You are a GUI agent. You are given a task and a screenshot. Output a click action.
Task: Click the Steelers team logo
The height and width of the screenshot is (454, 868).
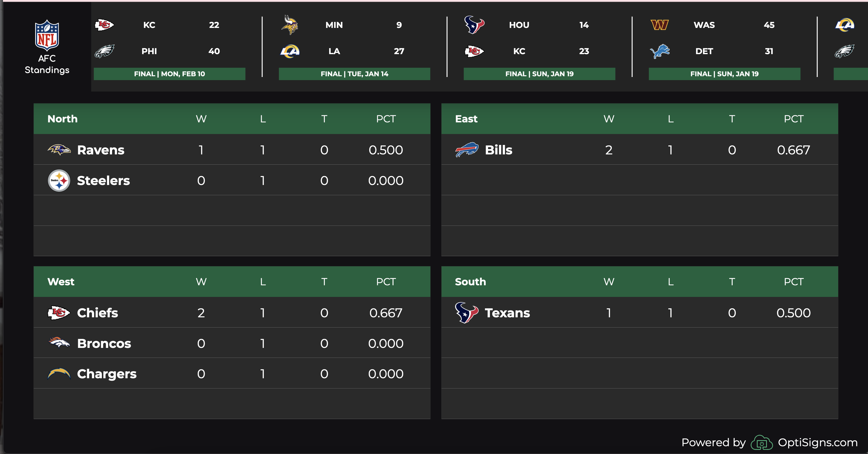pos(59,180)
